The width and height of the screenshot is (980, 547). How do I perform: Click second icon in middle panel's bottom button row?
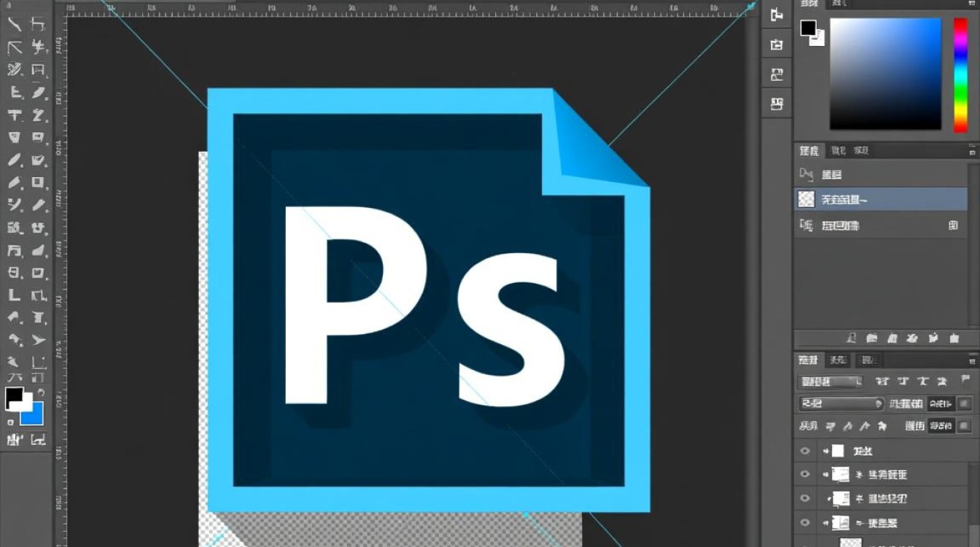871,338
